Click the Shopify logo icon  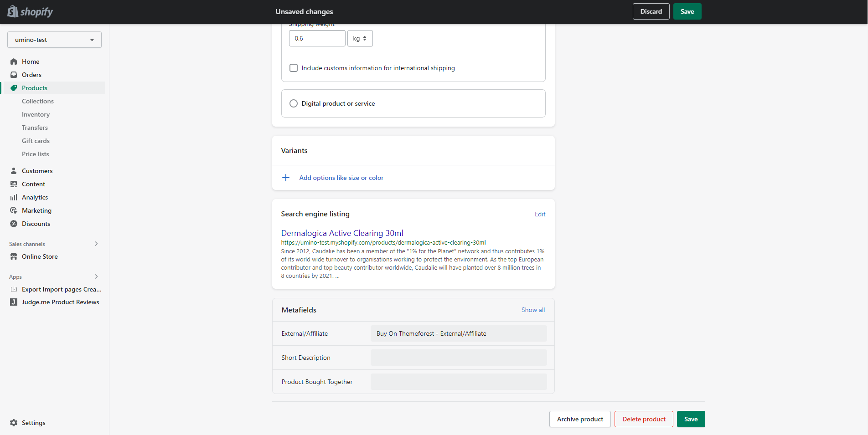coord(13,11)
